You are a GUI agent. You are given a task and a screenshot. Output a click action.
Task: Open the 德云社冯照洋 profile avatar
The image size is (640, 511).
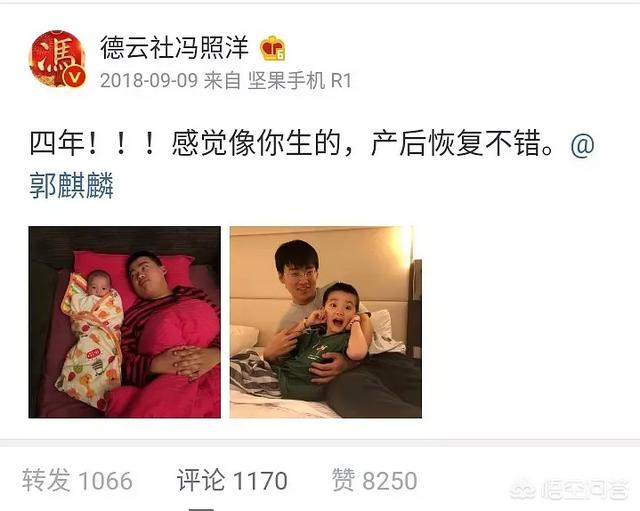pos(57,59)
